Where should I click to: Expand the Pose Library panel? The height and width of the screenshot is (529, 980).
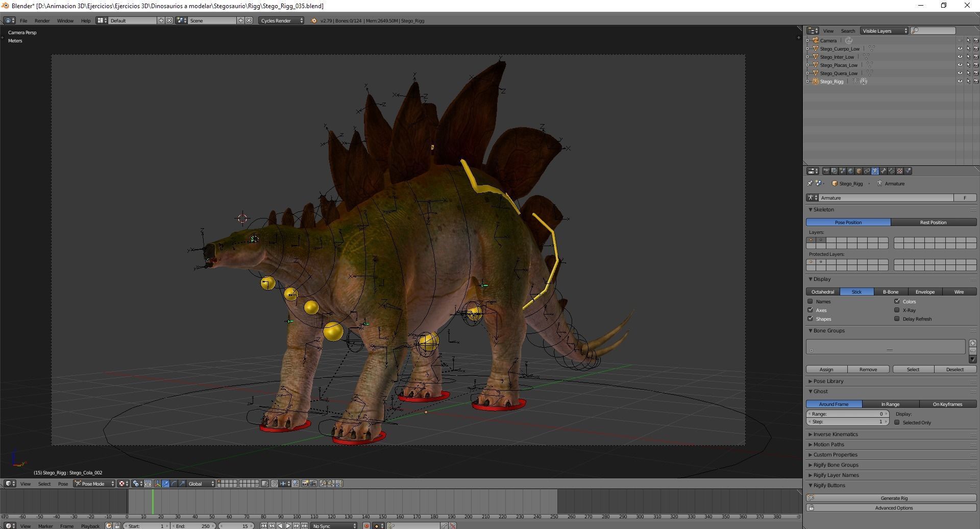828,381
